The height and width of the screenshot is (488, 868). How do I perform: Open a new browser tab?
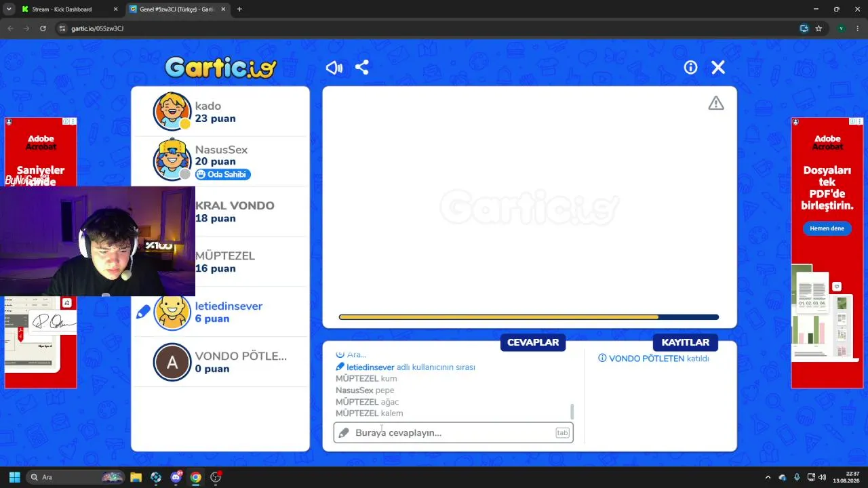click(x=239, y=9)
